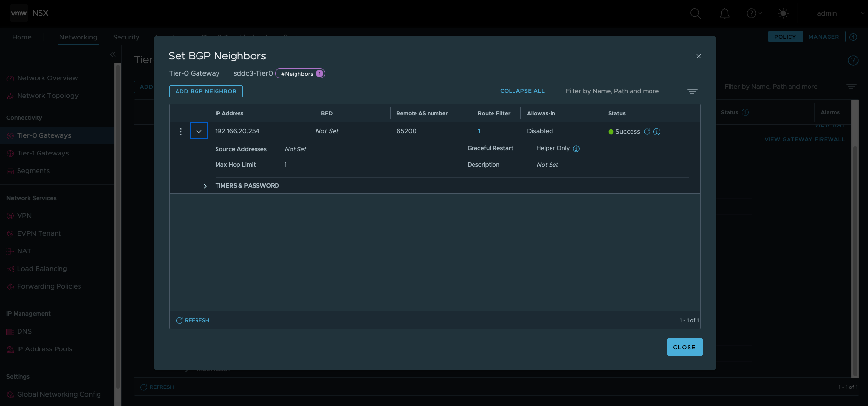The image size is (868, 406).
Task: Click the Close button
Action: click(685, 347)
